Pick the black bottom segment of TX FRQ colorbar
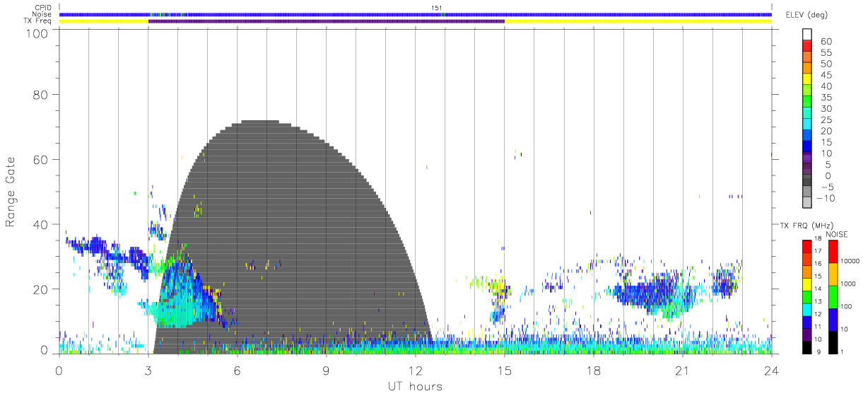 (807, 347)
